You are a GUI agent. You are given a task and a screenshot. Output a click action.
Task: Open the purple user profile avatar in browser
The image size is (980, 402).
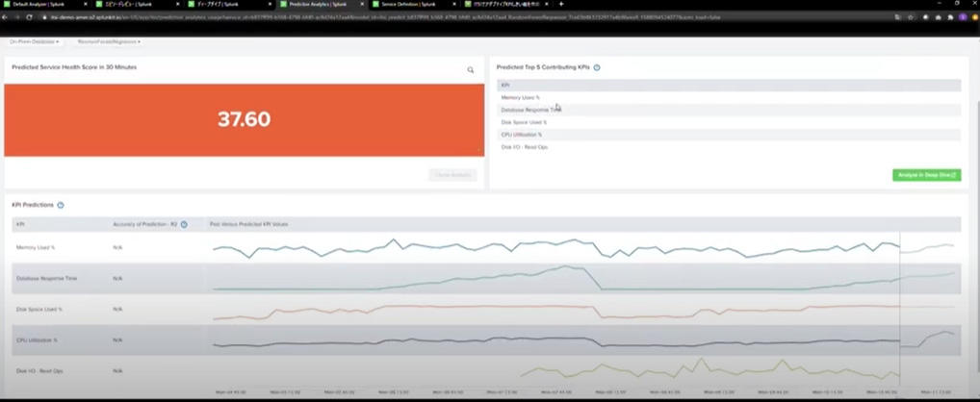[x=963, y=17]
